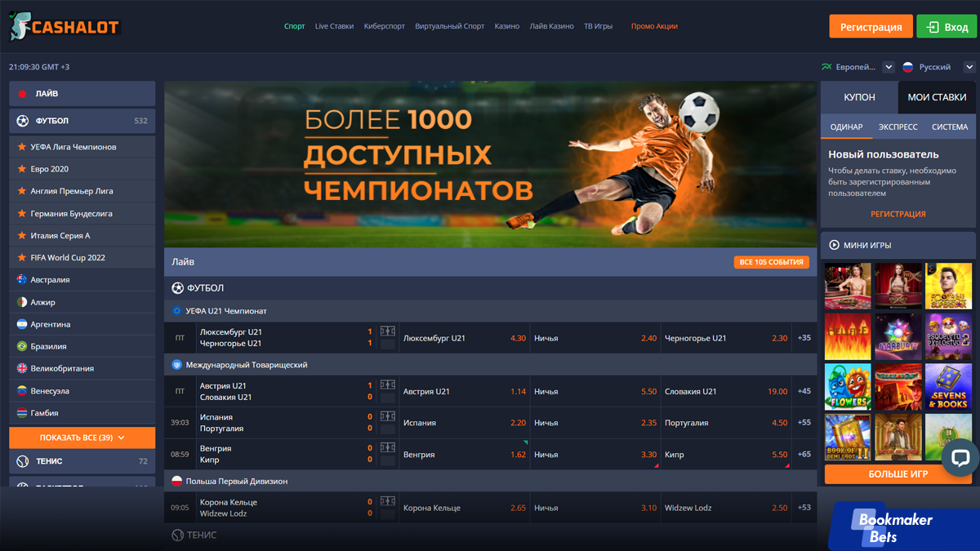Click the tennis ball icon next to ТЕНИС
Image resolution: width=980 pixels, height=551 pixels.
click(22, 461)
